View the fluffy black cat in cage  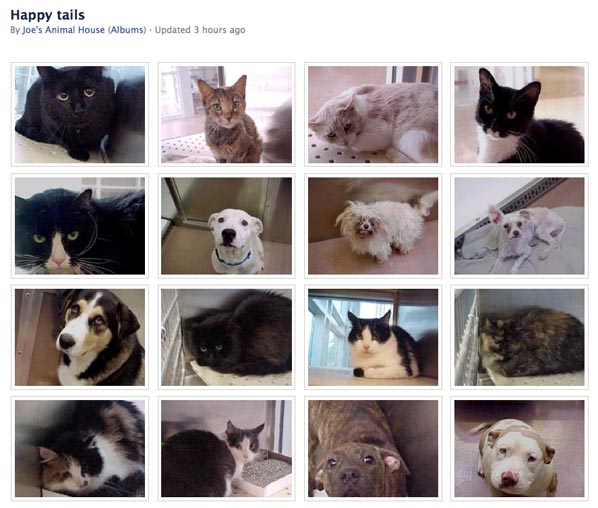227,337
